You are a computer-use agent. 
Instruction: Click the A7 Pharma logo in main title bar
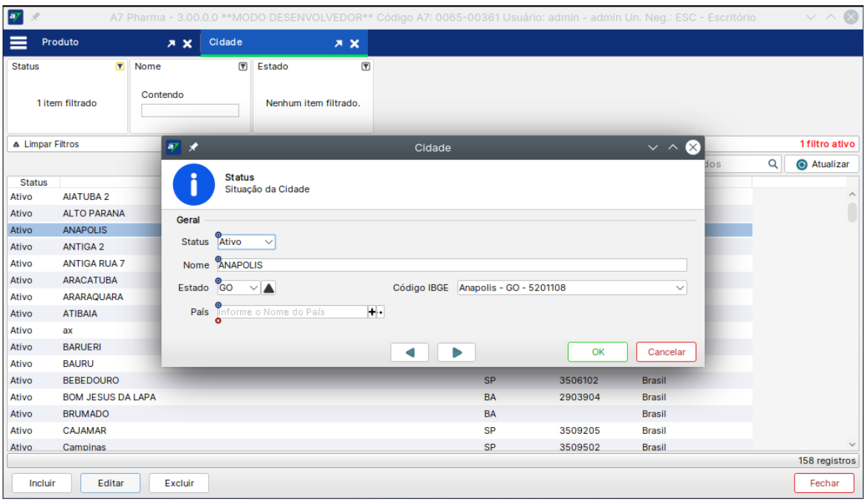click(x=16, y=17)
